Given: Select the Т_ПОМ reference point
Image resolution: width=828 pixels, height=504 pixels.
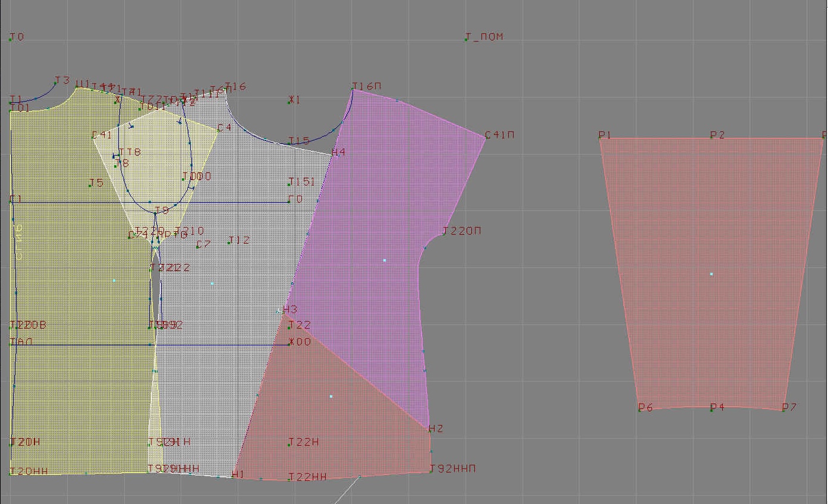Looking at the screenshot, I should [467, 39].
